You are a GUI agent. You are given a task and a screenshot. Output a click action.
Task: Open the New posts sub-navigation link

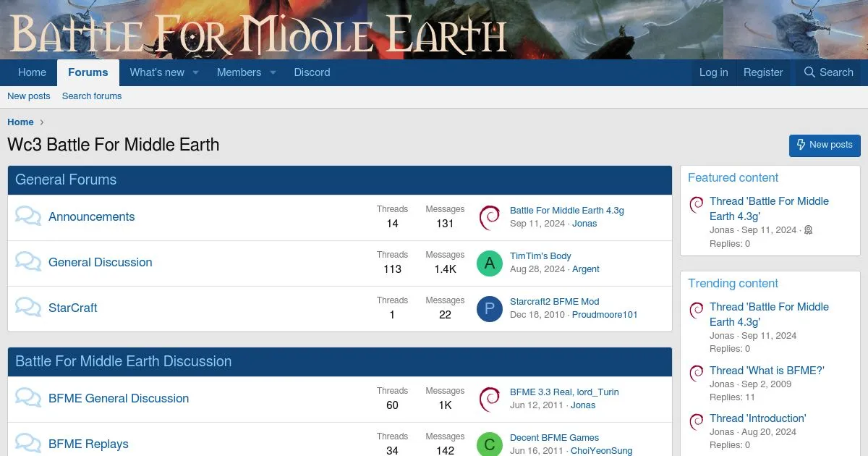[x=29, y=96]
